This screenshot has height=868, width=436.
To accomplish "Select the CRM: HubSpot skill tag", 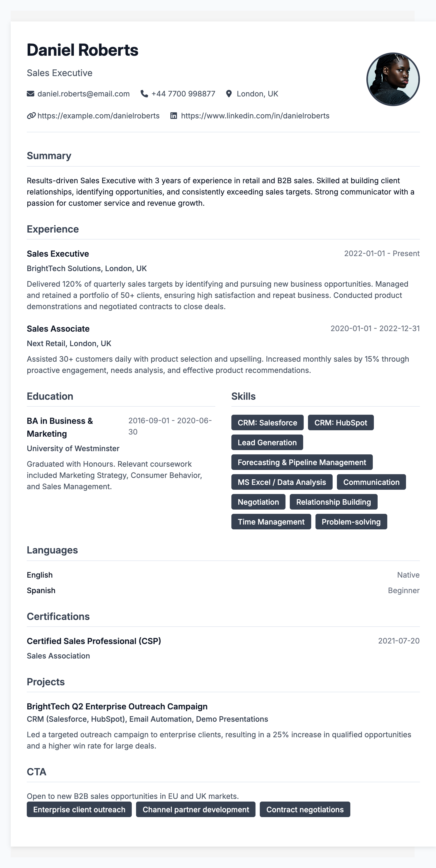I will (x=341, y=422).
